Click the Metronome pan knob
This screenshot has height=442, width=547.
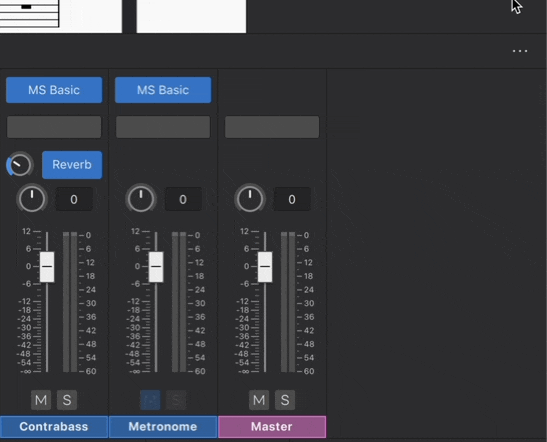click(x=141, y=198)
